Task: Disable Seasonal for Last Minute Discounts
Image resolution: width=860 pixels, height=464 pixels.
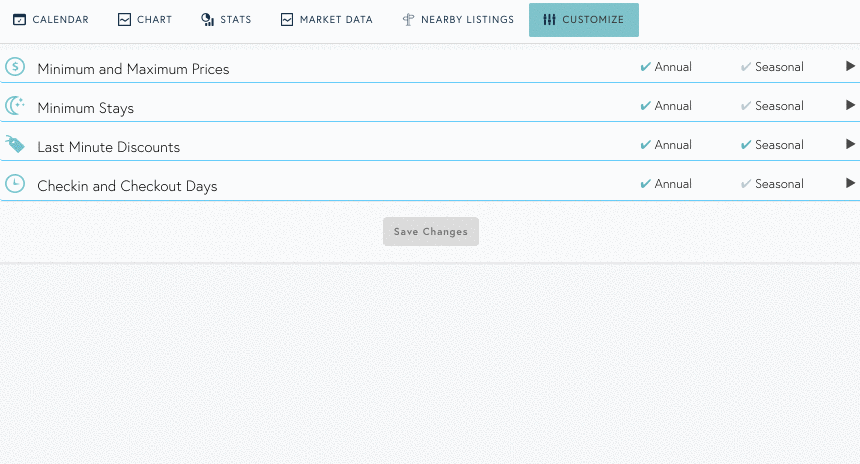Action: click(x=772, y=145)
